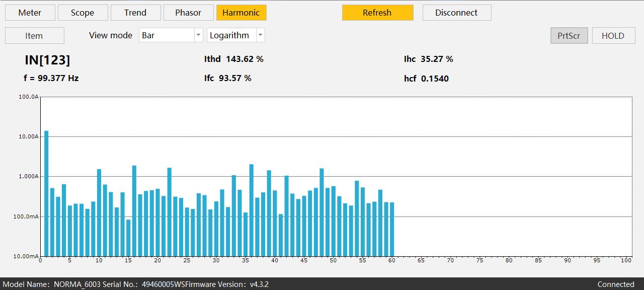This screenshot has height=290, width=644.
Task: Click the Serial No. 49460005WS text
Action: pos(144,284)
